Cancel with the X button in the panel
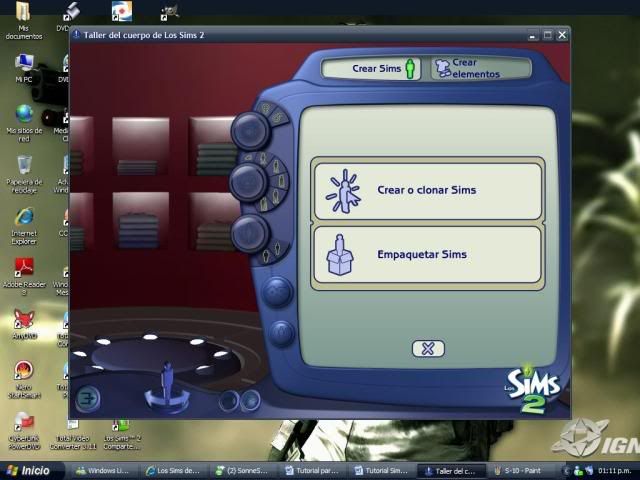The image size is (640, 480). [428, 349]
